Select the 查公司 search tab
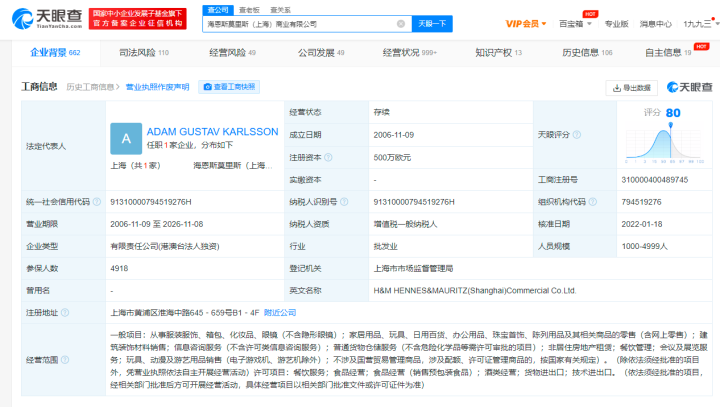The image size is (720, 407). (x=218, y=10)
